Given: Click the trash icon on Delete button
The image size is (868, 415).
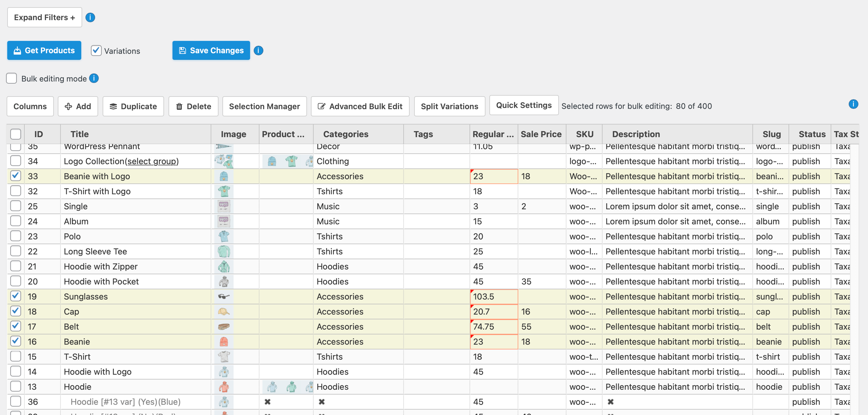Looking at the screenshot, I should click(x=180, y=106).
